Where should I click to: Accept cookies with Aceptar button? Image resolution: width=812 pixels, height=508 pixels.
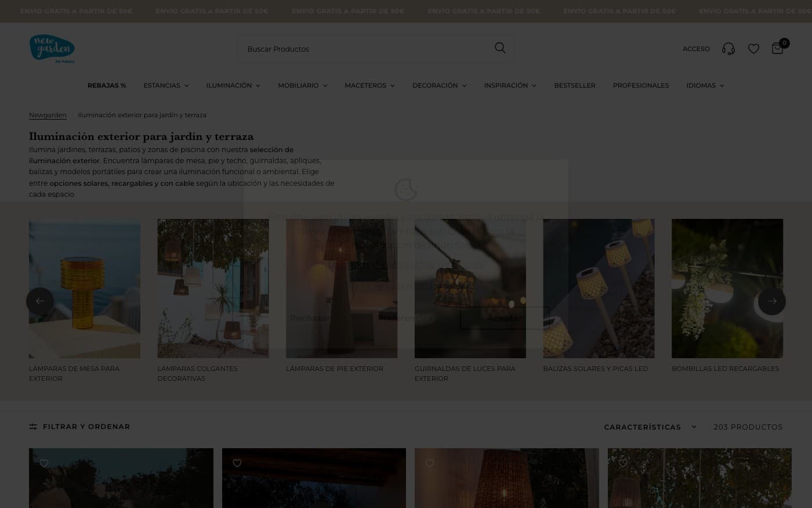505,318
